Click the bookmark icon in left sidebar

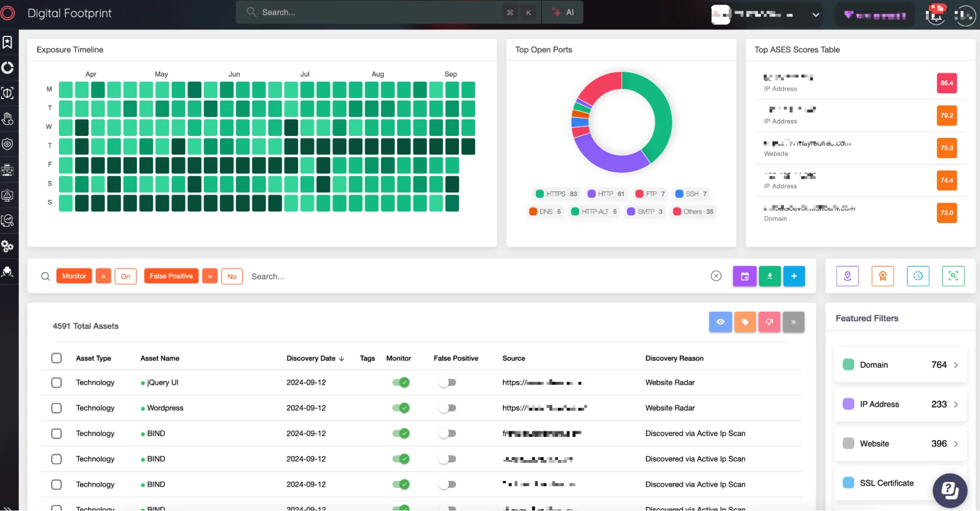[7, 42]
